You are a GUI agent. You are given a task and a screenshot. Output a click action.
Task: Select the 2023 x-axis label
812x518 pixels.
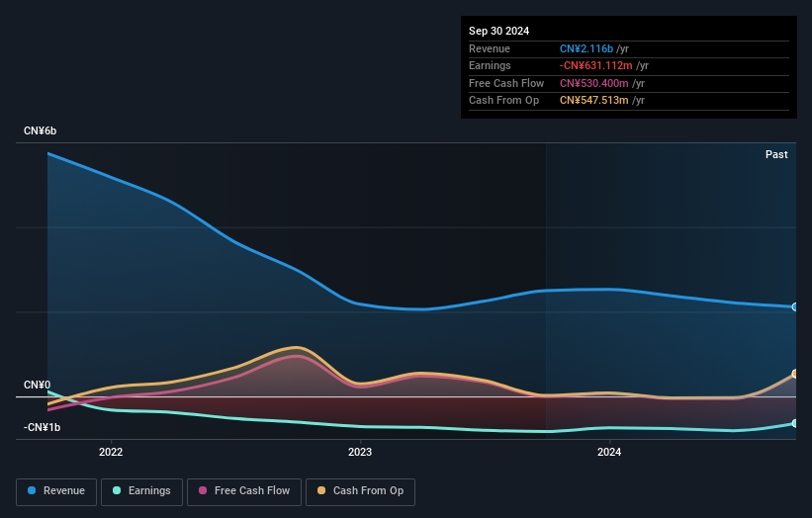click(x=360, y=452)
